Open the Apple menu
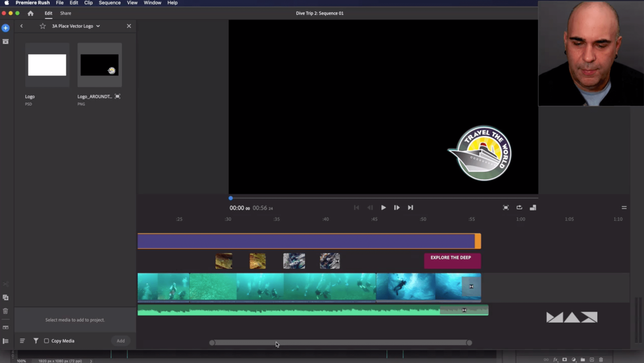This screenshot has width=644, height=363. click(7, 3)
